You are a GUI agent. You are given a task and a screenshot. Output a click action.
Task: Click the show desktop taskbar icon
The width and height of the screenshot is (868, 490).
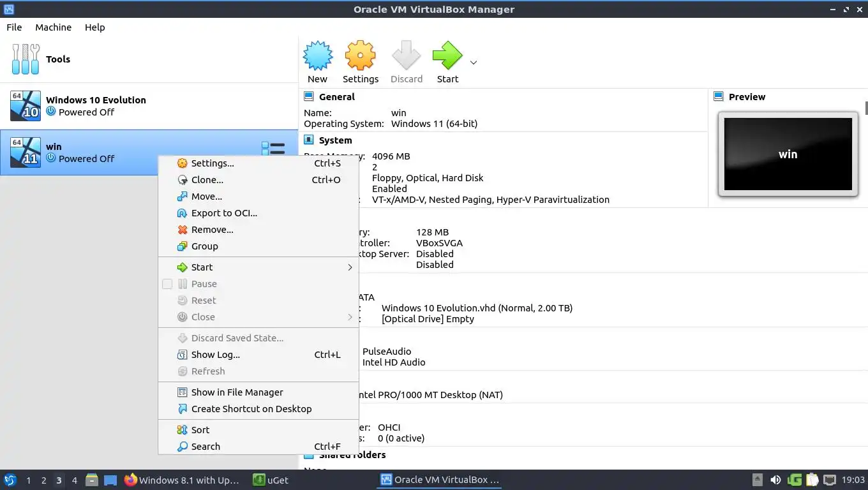[x=110, y=480]
